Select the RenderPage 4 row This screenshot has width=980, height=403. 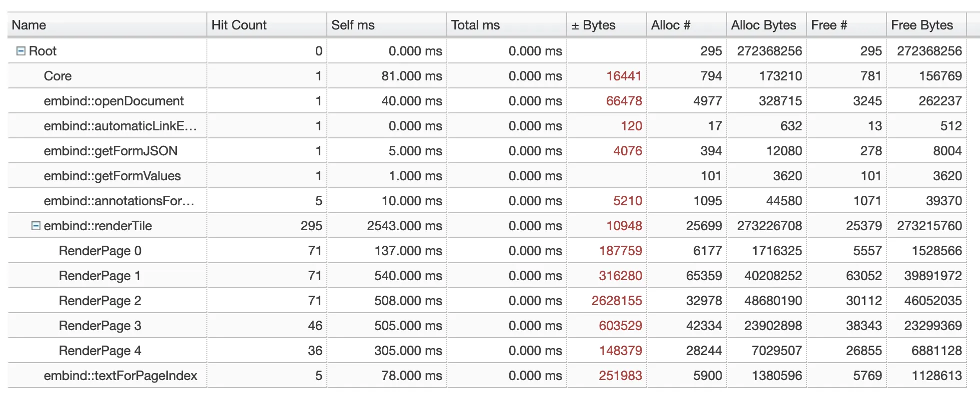[x=100, y=351]
